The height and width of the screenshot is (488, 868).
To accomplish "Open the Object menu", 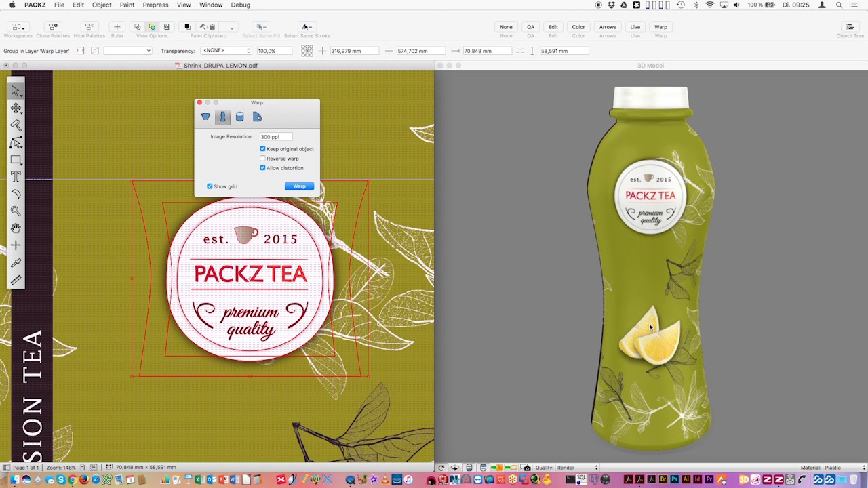I will point(102,5).
